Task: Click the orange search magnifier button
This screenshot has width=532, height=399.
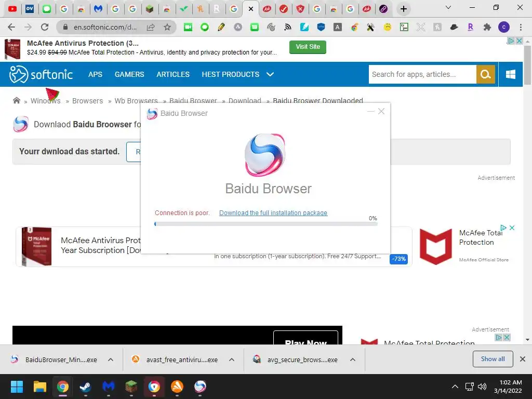Action: click(x=486, y=74)
